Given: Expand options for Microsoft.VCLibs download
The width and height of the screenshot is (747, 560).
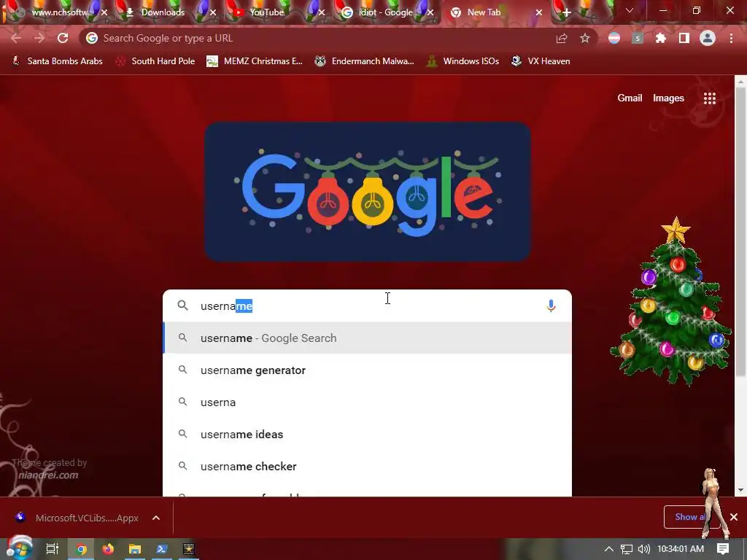Looking at the screenshot, I should tap(156, 518).
